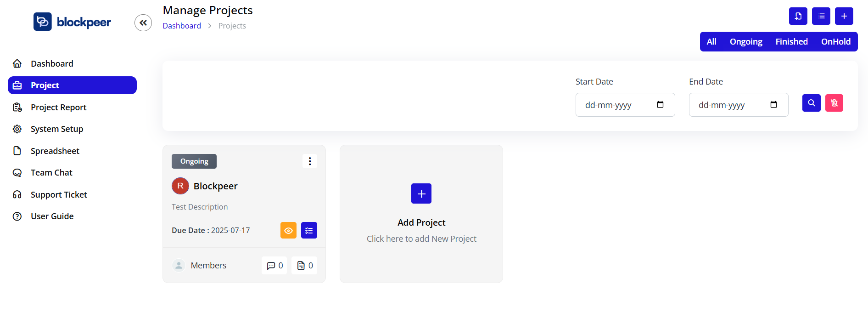
Task: Open the End Date calendar picker
Action: [x=773, y=105]
